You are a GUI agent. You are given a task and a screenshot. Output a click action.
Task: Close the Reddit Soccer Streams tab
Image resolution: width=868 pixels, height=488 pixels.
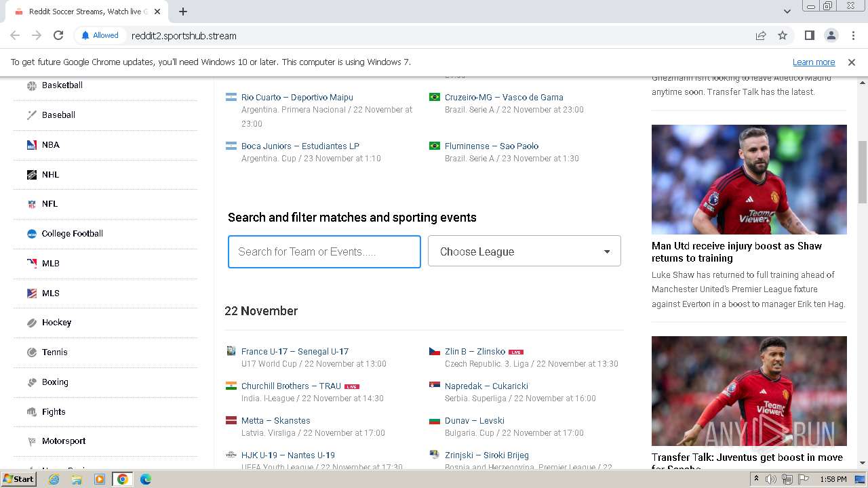[157, 12]
